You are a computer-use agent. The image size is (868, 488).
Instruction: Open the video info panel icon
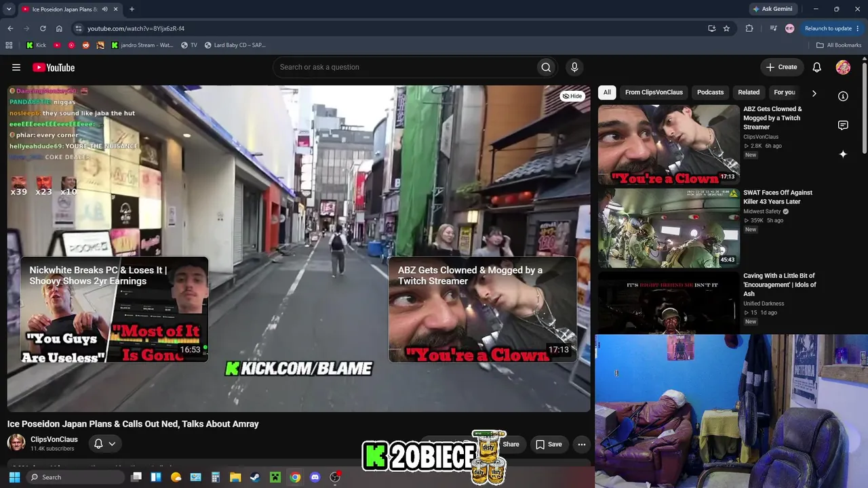point(843,96)
